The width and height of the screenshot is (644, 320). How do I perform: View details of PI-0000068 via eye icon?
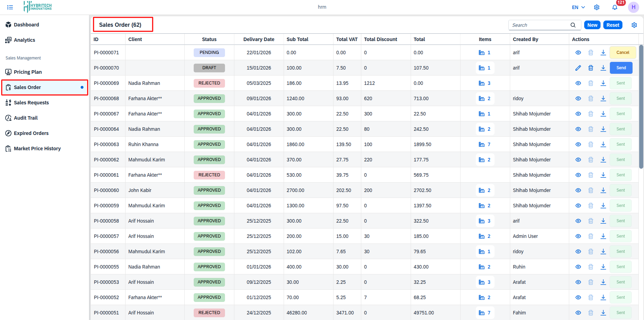578,98
